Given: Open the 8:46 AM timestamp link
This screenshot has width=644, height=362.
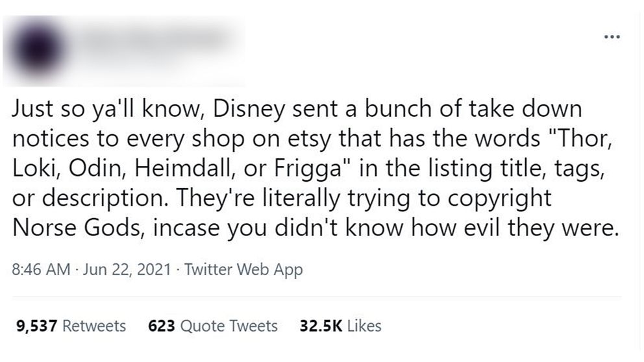Looking at the screenshot, I should [41, 270].
